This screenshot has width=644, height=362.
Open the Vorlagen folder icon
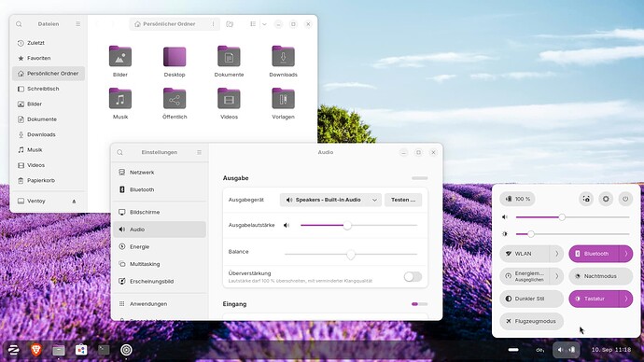click(283, 99)
